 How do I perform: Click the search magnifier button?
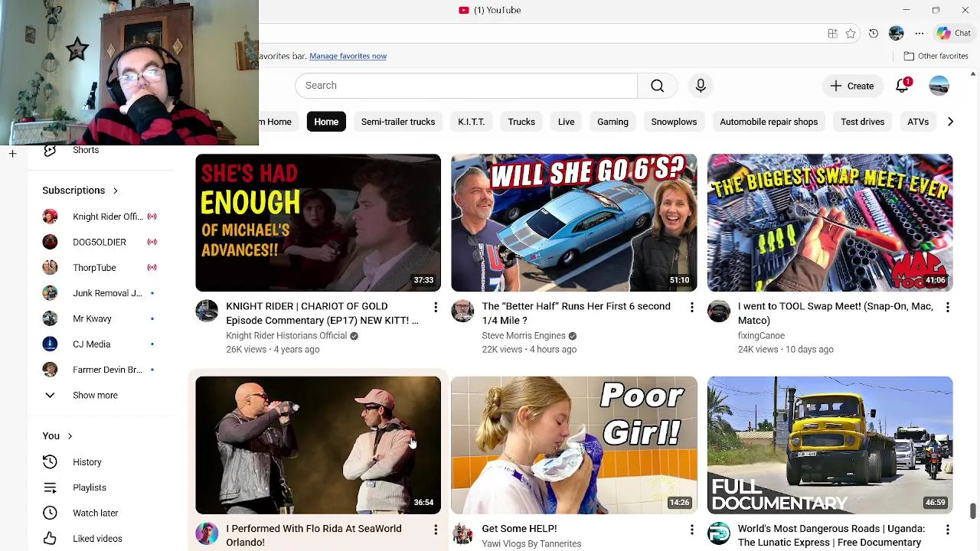[x=657, y=86]
